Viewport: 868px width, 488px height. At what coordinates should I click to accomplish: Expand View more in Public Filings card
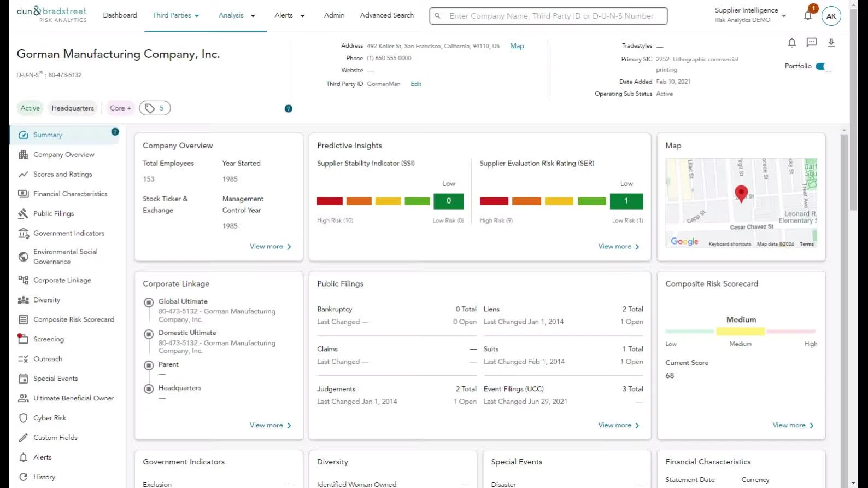(619, 425)
